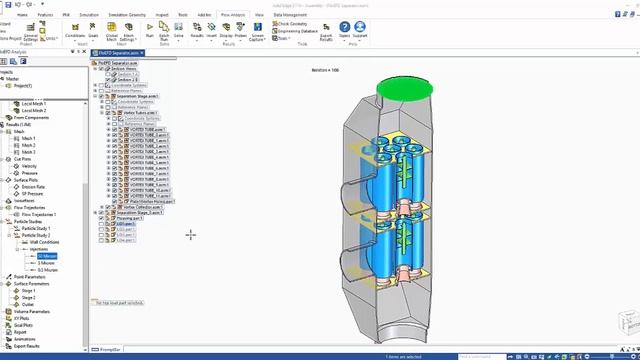Switch to the Home ribbon tab

(x=22, y=15)
